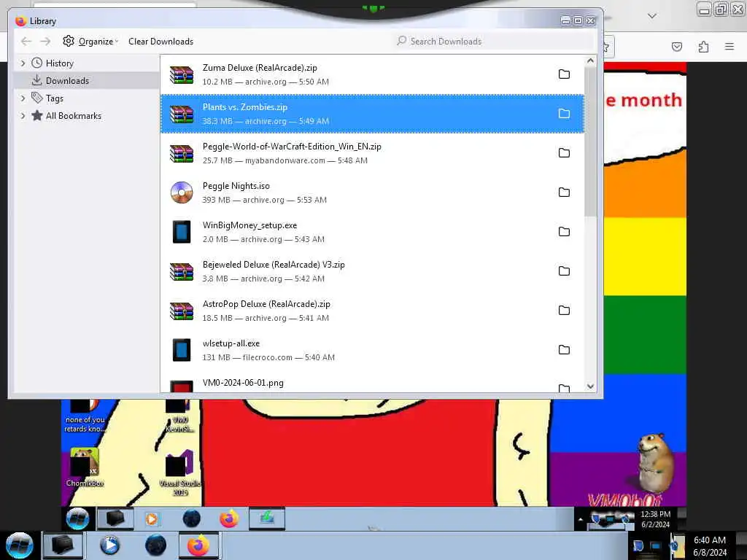
Task: Click the downloads list scroll down arrow
Action: pyautogui.click(x=591, y=386)
